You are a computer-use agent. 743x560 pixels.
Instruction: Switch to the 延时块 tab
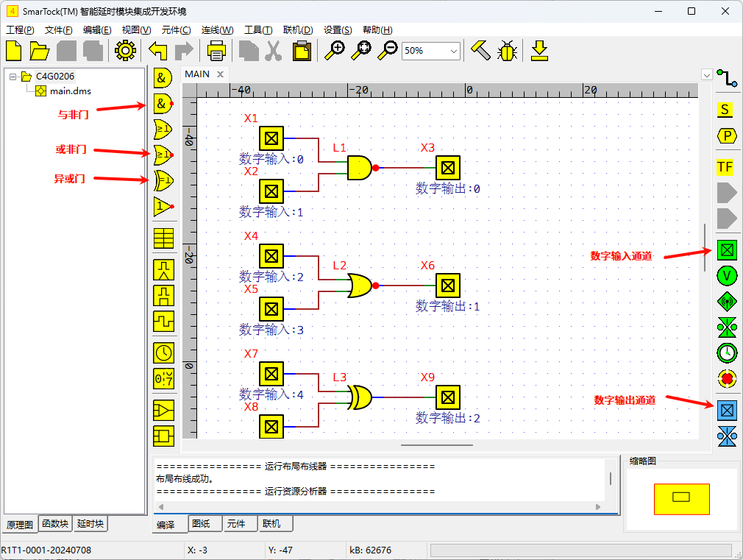pyautogui.click(x=90, y=523)
